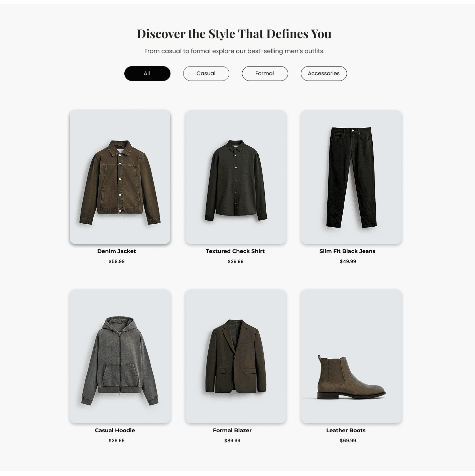
Task: Open the Denim Jacket product image
Action: pyautogui.click(x=120, y=177)
